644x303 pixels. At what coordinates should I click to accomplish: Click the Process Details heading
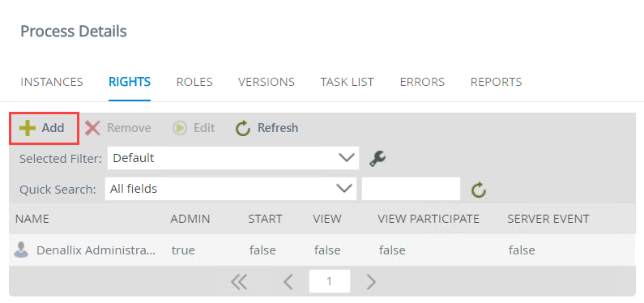pyautogui.click(x=74, y=32)
